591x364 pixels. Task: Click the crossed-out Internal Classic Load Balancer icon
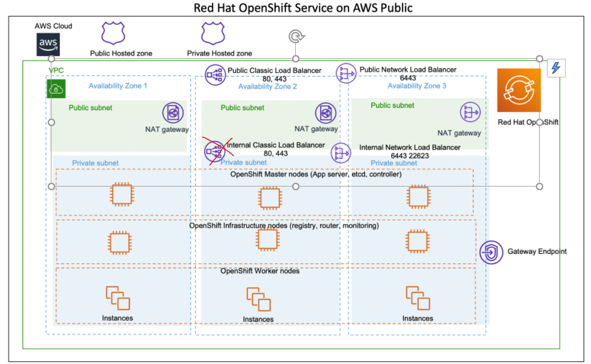pyautogui.click(x=215, y=151)
